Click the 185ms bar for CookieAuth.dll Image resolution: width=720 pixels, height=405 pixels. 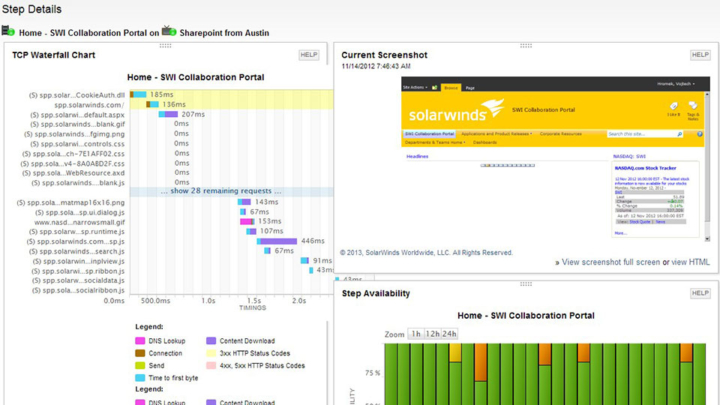pyautogui.click(x=138, y=95)
